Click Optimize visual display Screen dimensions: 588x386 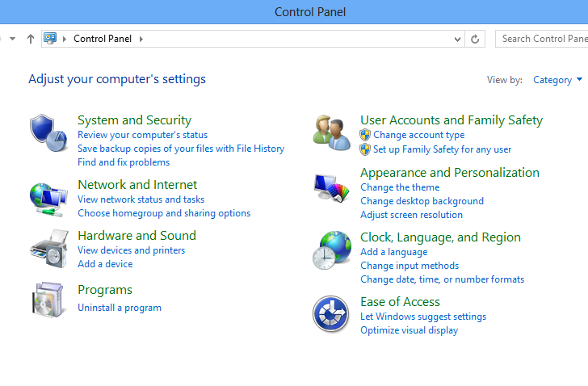[409, 330]
